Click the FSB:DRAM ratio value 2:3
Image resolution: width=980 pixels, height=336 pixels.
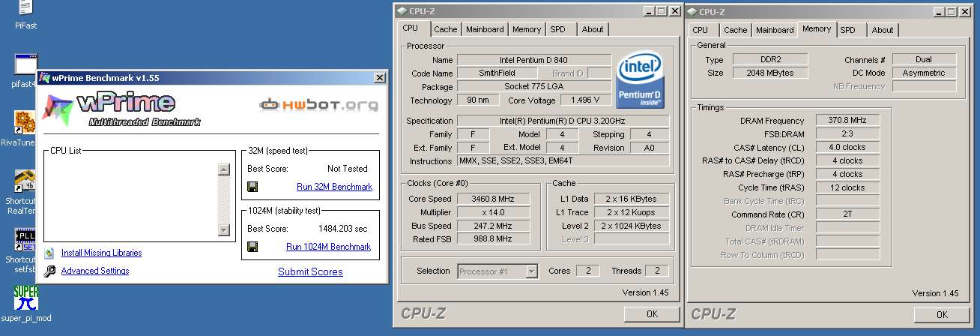(x=847, y=133)
